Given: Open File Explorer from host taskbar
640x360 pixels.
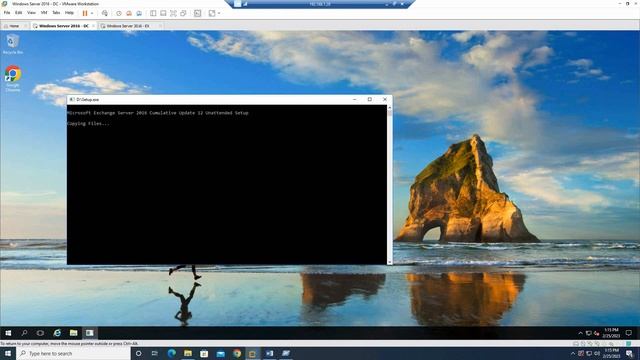Looking at the screenshot, I should click(x=188, y=353).
